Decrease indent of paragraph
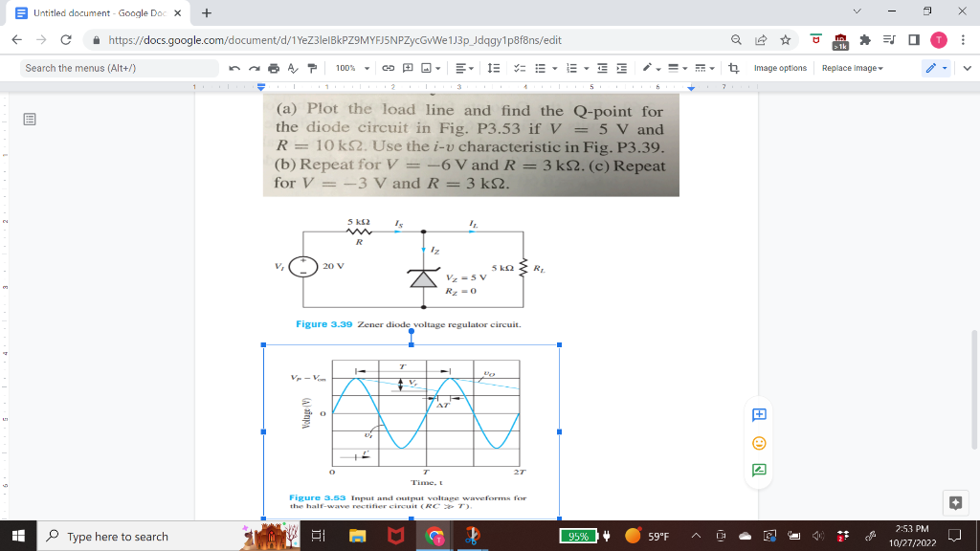 pos(603,68)
